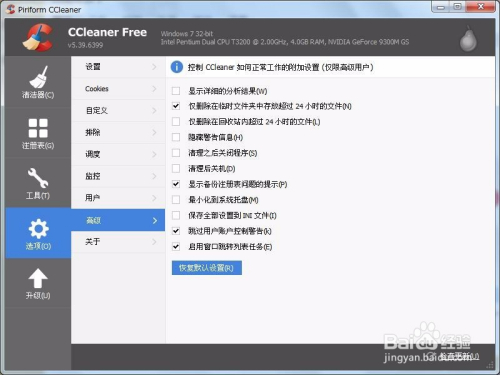Expand the 用户 chevron arrow
500x375 pixels.
pos(154,198)
